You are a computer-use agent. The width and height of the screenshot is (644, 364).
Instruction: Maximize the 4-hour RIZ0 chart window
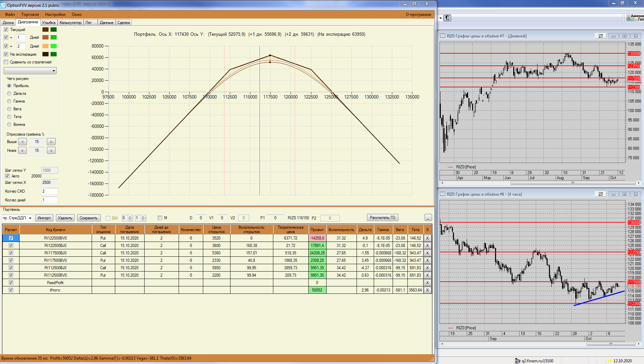click(624, 194)
